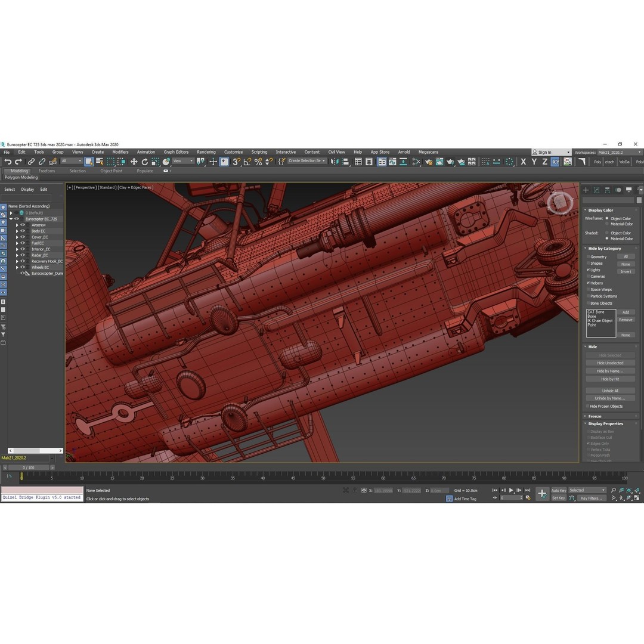Screen dimensions: 644x644
Task: Toggle visibility of Wheels EC layer
Action: tap(23, 267)
